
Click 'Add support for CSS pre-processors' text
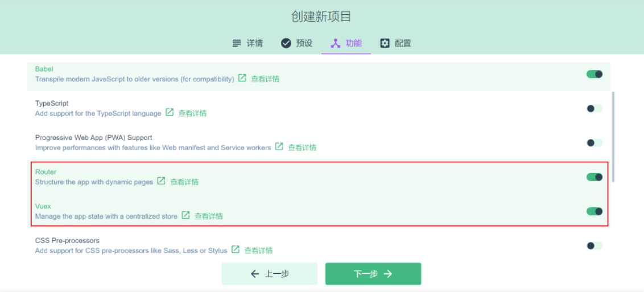point(131,250)
